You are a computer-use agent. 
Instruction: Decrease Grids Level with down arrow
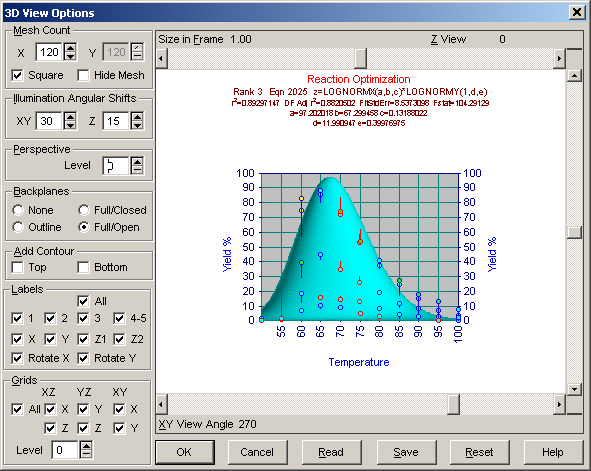[86, 454]
